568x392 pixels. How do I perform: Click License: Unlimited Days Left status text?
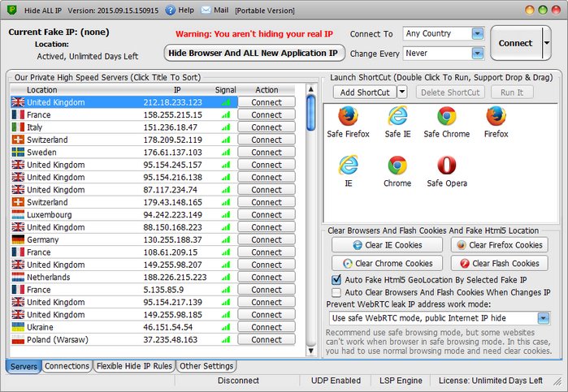pyautogui.click(x=491, y=381)
